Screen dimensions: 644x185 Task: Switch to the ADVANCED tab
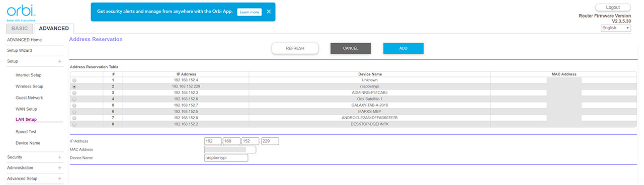54,29
